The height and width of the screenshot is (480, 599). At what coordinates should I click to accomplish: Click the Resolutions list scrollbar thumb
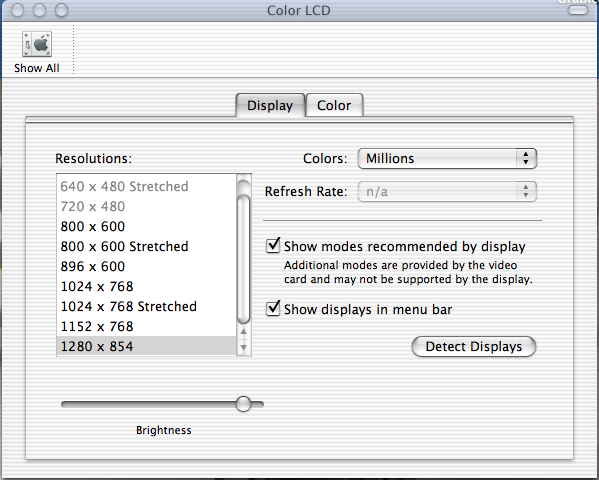click(243, 260)
